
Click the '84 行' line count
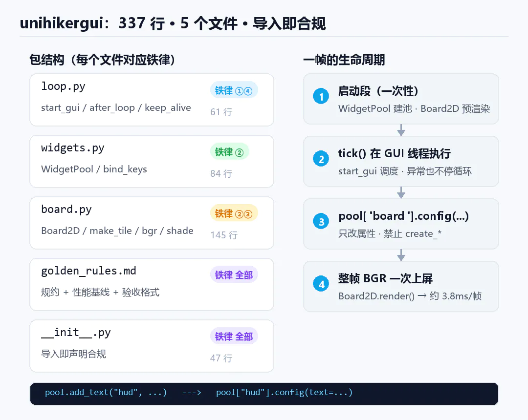point(221,173)
